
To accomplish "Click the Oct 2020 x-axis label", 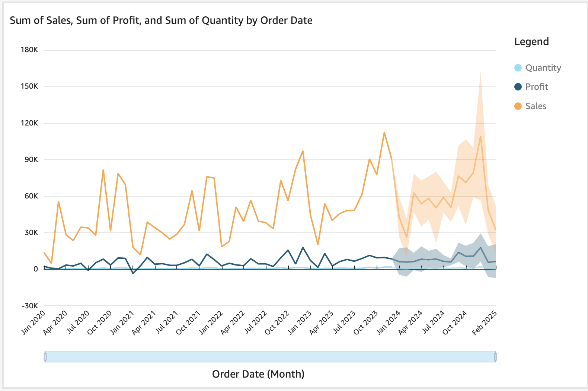I will click(100, 322).
